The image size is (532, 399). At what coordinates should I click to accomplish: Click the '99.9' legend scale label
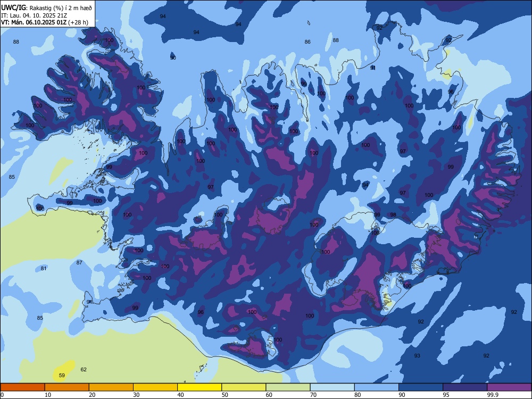click(493, 395)
